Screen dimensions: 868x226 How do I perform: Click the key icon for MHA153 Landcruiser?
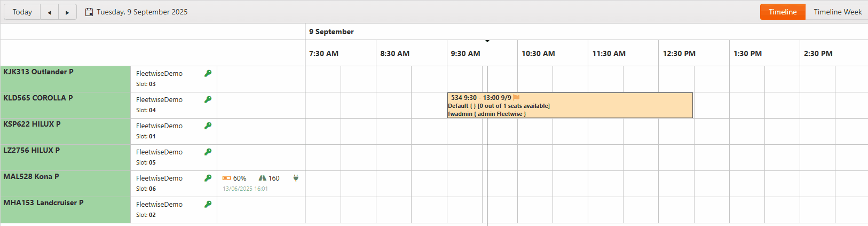[208, 204]
